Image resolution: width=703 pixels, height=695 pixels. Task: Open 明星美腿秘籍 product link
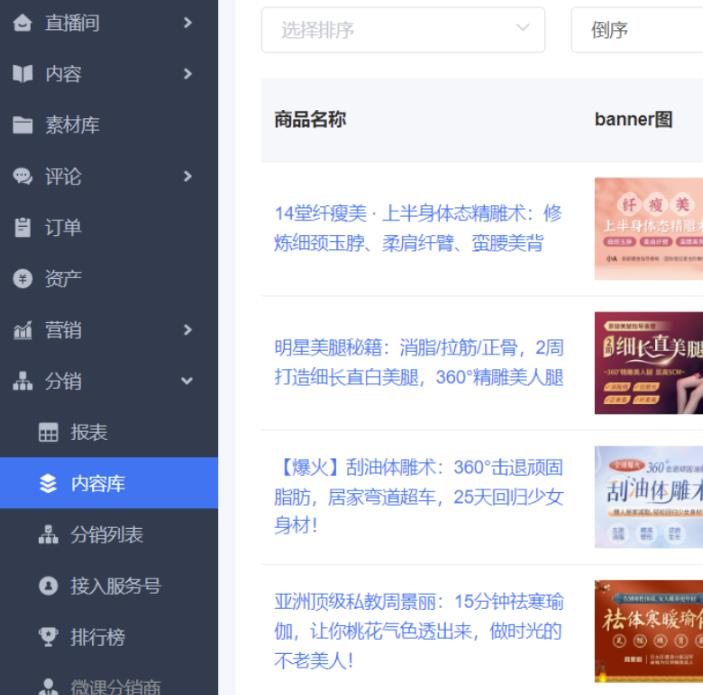418,362
